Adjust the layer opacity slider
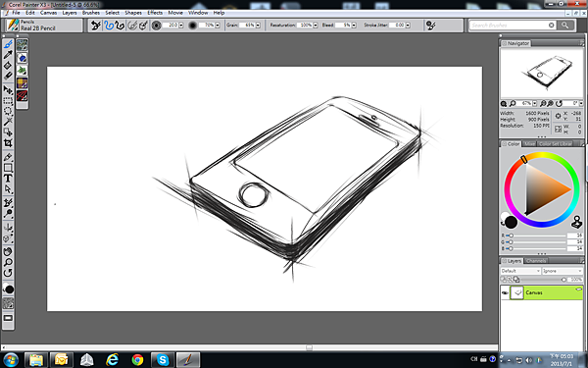The image size is (588, 368). click(x=544, y=280)
